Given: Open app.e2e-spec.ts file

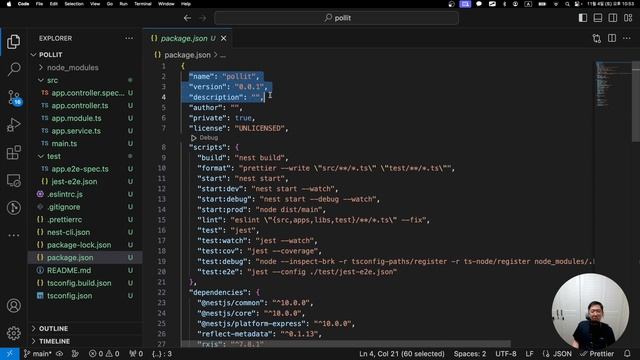Looking at the screenshot, I should [80, 169].
